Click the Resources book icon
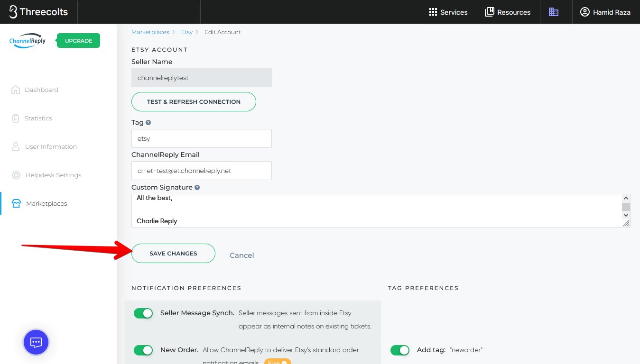 pos(489,12)
